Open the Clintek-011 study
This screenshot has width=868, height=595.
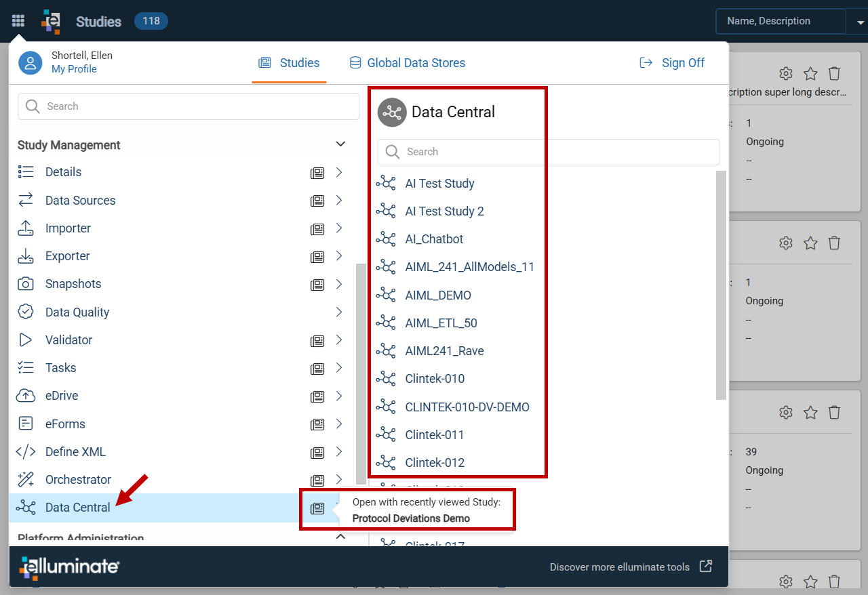[435, 435]
